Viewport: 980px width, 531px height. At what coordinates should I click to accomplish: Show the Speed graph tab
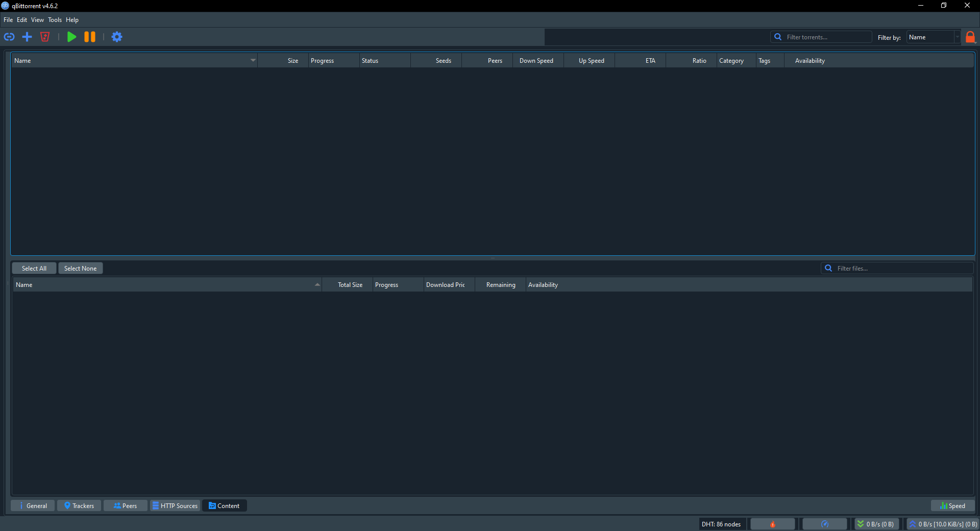click(953, 505)
